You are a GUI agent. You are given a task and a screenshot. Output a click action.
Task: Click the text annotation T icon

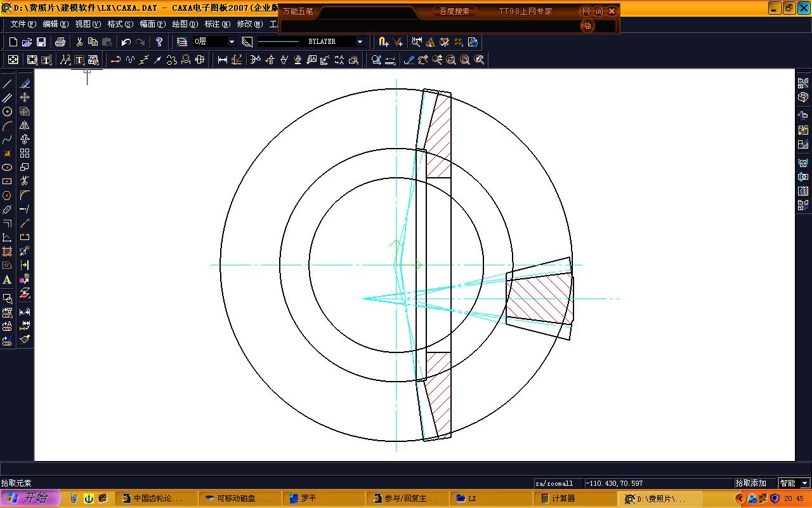79,60
